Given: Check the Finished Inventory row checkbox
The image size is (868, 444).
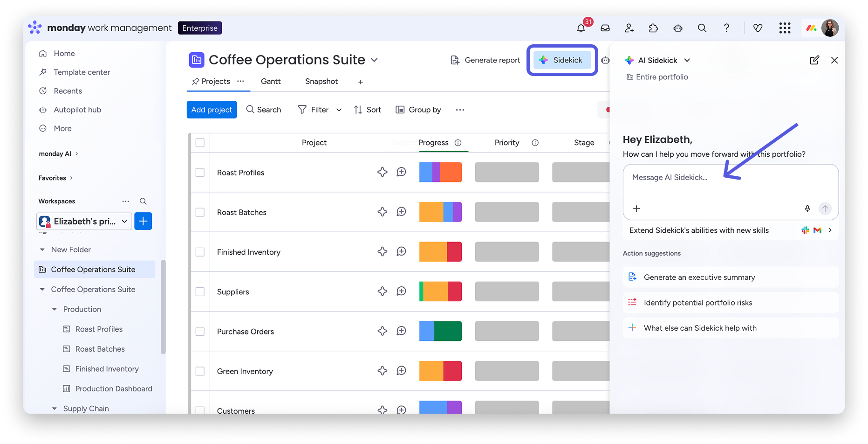Looking at the screenshot, I should point(200,252).
